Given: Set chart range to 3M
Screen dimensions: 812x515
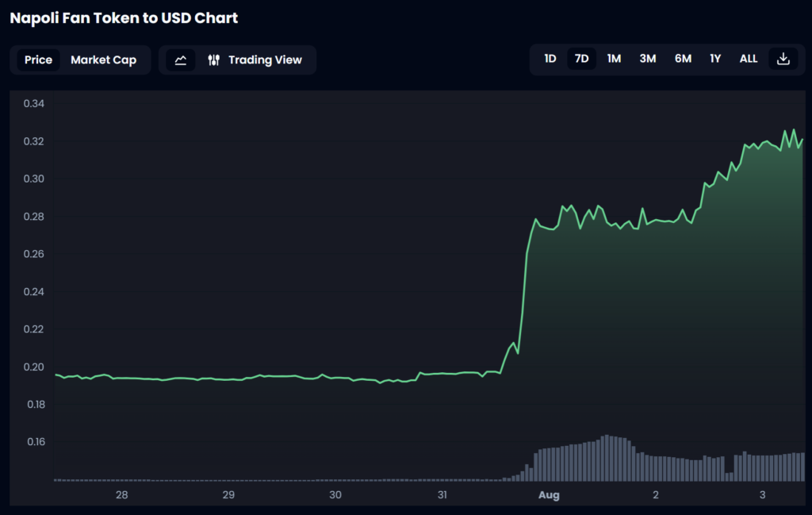Looking at the screenshot, I should pos(647,59).
